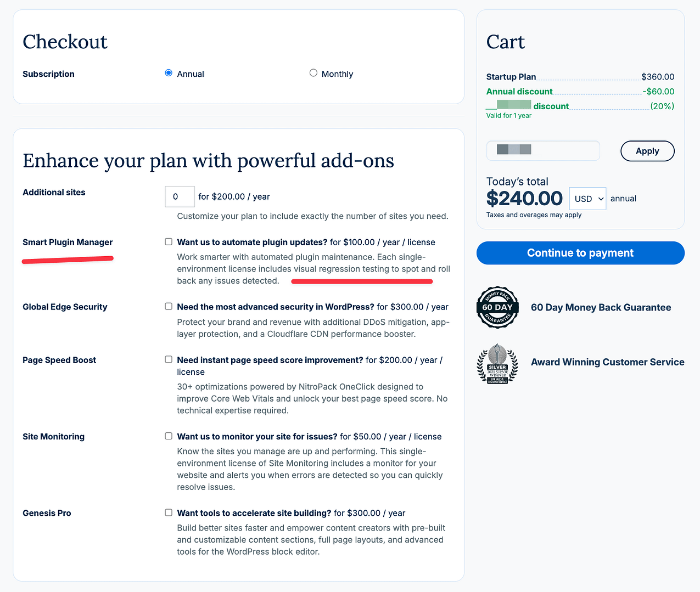700x592 pixels.
Task: Click the (20%) discount value
Action: click(662, 106)
